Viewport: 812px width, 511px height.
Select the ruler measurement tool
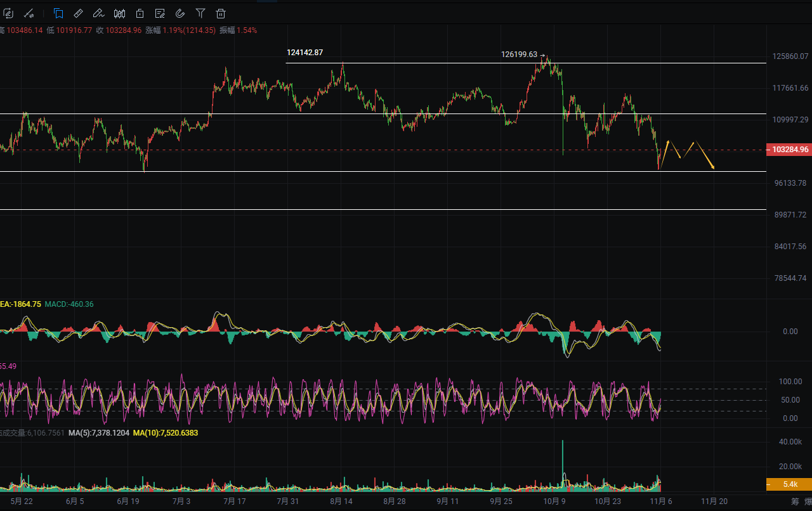pyautogui.click(x=79, y=13)
